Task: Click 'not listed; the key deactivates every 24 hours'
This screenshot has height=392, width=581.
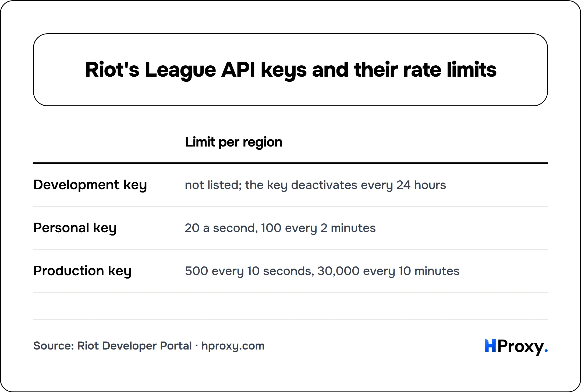Action: tap(315, 185)
